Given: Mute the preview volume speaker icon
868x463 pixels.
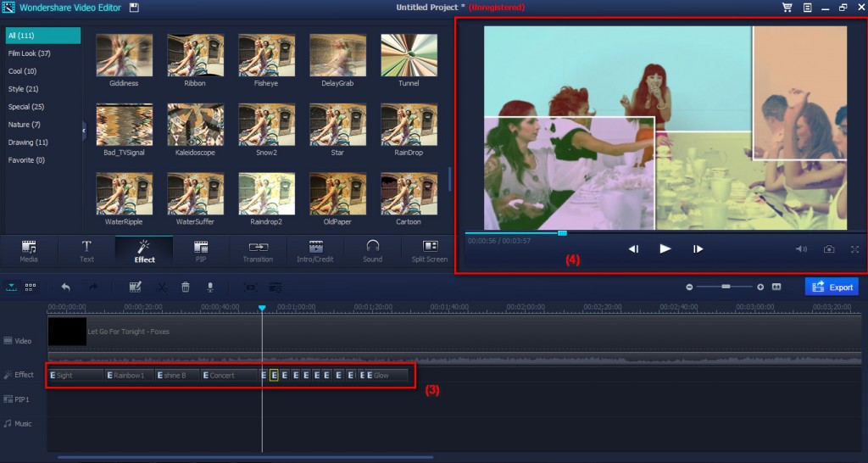Looking at the screenshot, I should (801, 249).
